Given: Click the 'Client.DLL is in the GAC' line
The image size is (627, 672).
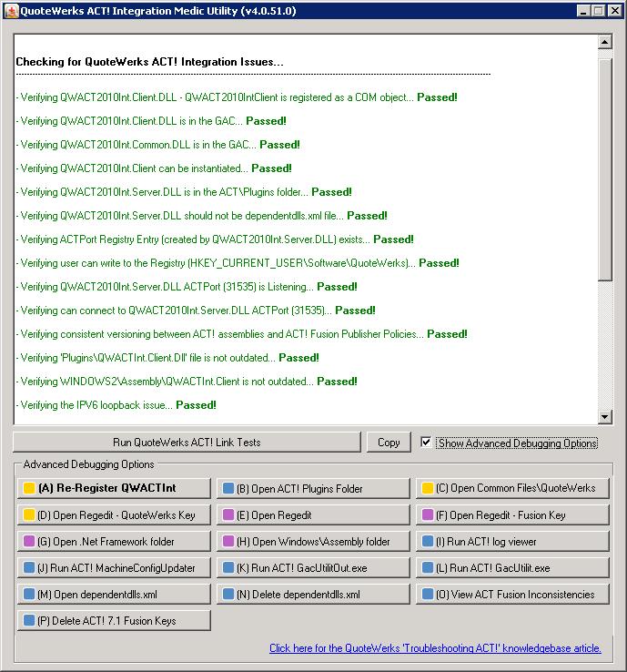Looking at the screenshot, I should pyautogui.click(x=151, y=121).
